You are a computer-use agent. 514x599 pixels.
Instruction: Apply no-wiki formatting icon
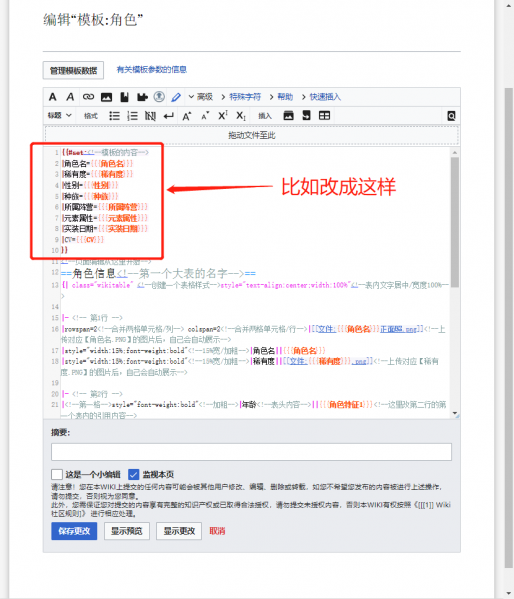[x=150, y=116]
